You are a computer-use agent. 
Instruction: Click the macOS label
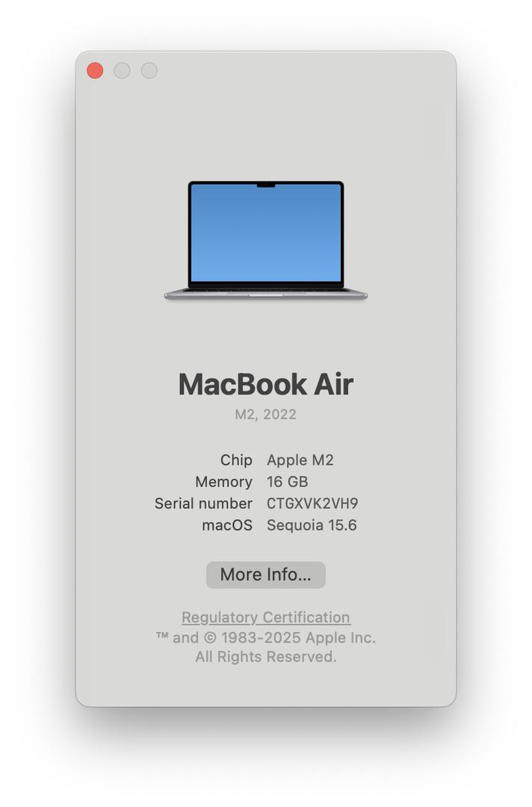(x=227, y=525)
